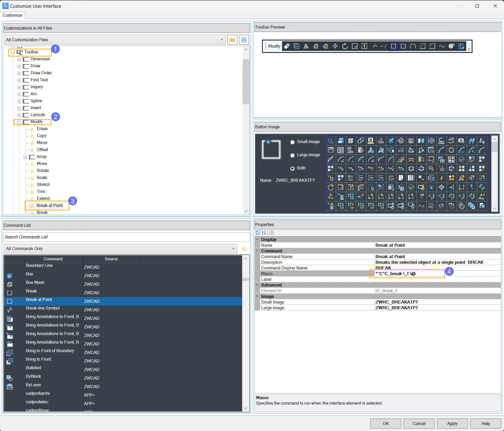Viewport: 504px width, 431px height.
Task: Click the Help button
Action: click(486, 424)
